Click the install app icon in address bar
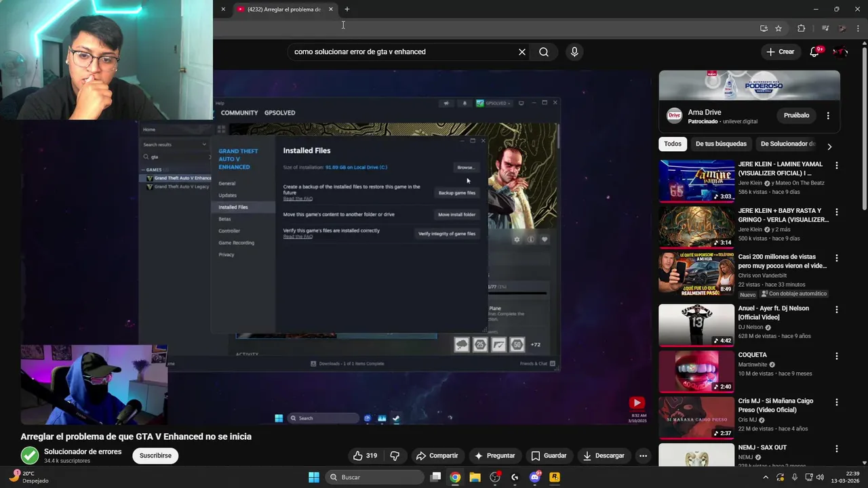868x488 pixels. (764, 28)
